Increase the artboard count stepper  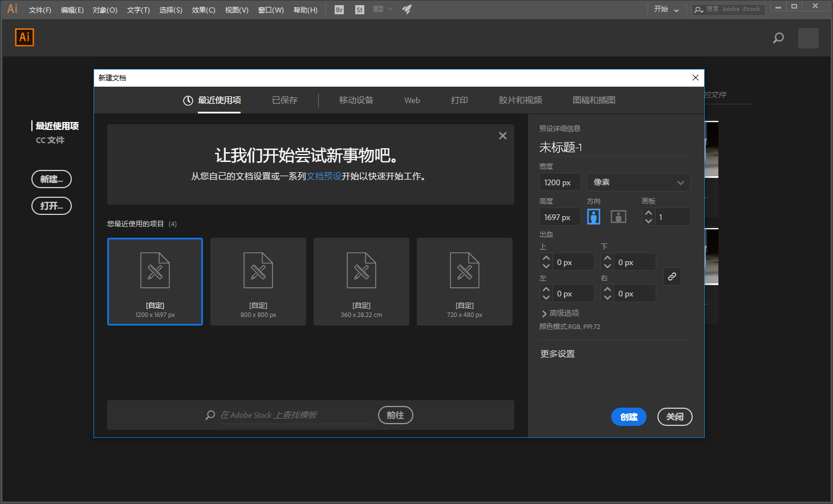click(648, 213)
